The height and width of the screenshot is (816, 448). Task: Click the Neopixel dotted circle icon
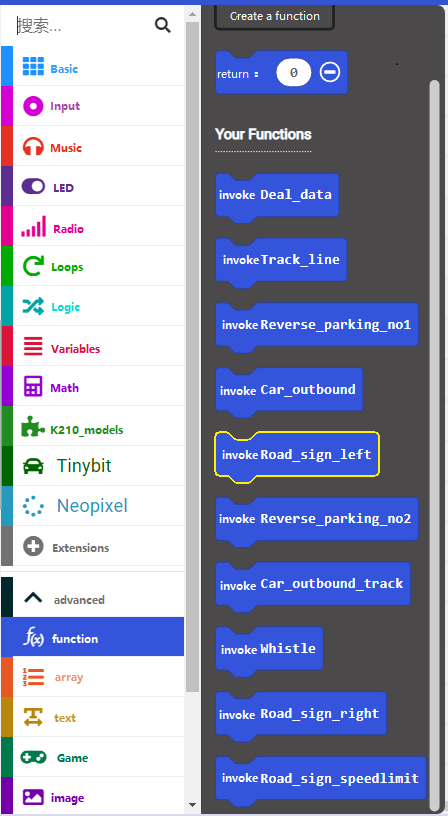pyautogui.click(x=33, y=506)
